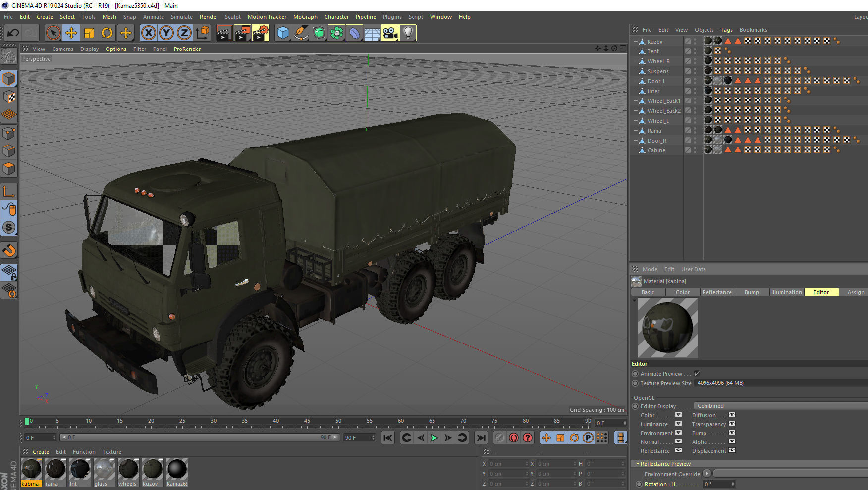Toggle Y axis lock
Screen dimensions: 868x490
[166, 33]
